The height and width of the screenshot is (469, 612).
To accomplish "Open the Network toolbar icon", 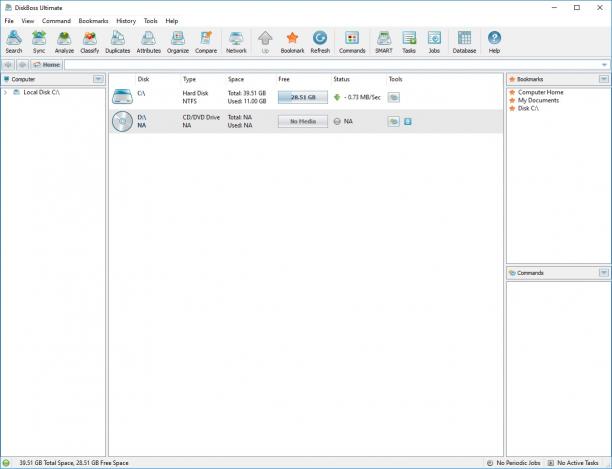I will [x=236, y=42].
